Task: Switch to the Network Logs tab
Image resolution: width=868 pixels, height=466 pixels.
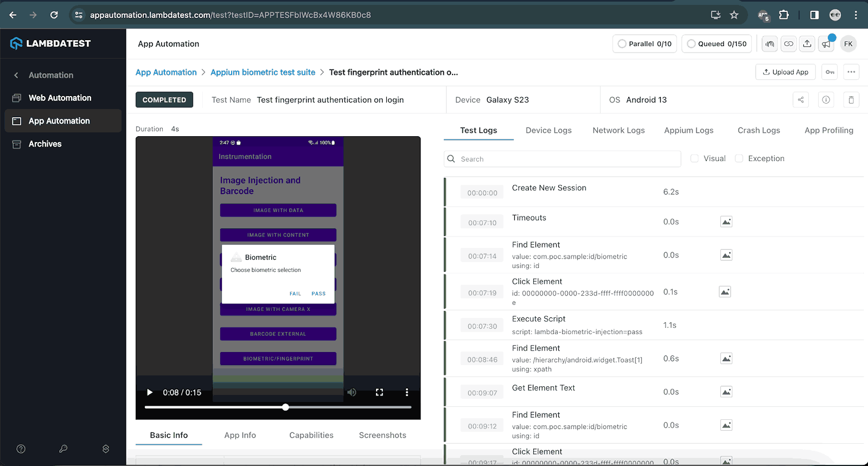Action: click(x=618, y=131)
